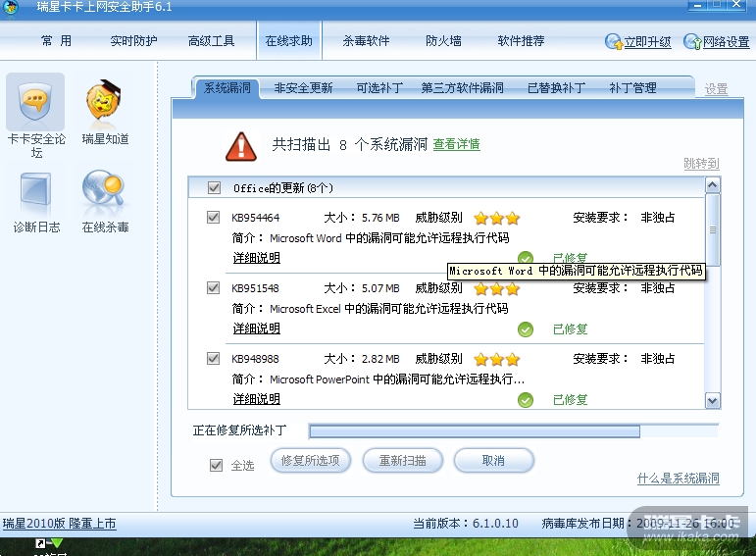Click the 立即升级 upgrade icon
The width and height of the screenshot is (756, 556).
(x=614, y=42)
